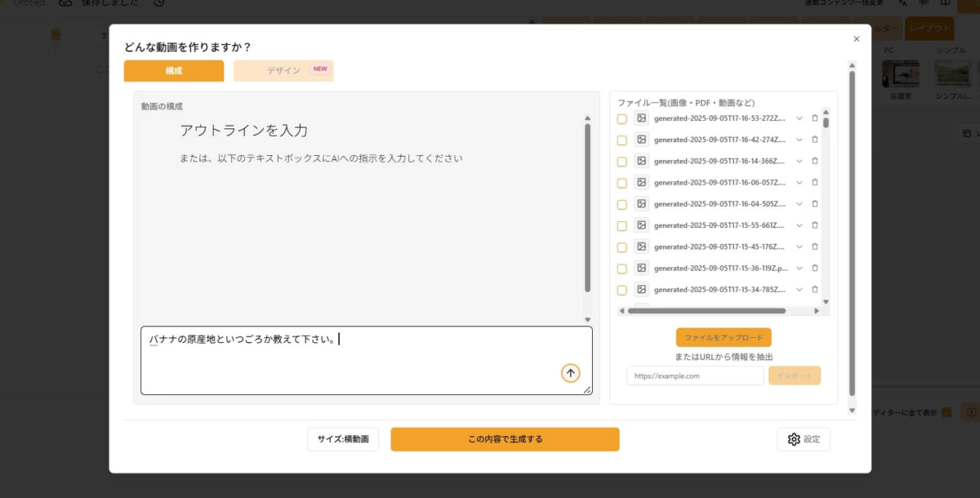Check the checkbox for generated-2025-09-05T17-16-04 file
Viewport: 980px width, 498px height.
click(x=621, y=203)
